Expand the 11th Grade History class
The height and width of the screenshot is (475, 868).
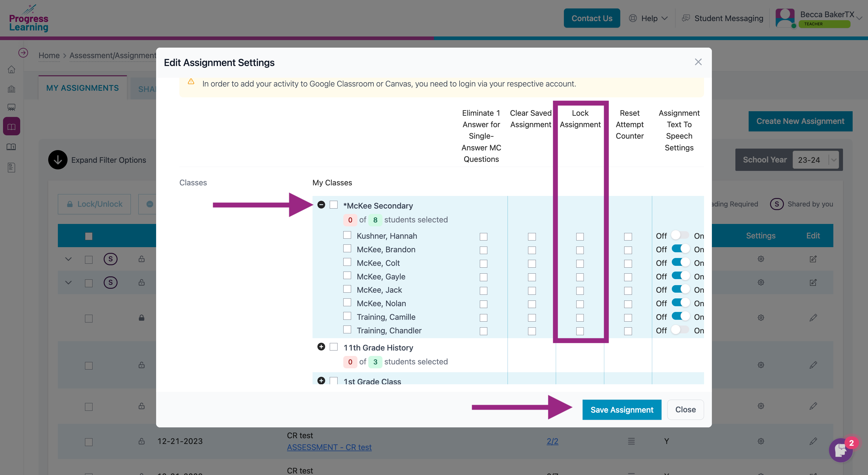pos(321,347)
